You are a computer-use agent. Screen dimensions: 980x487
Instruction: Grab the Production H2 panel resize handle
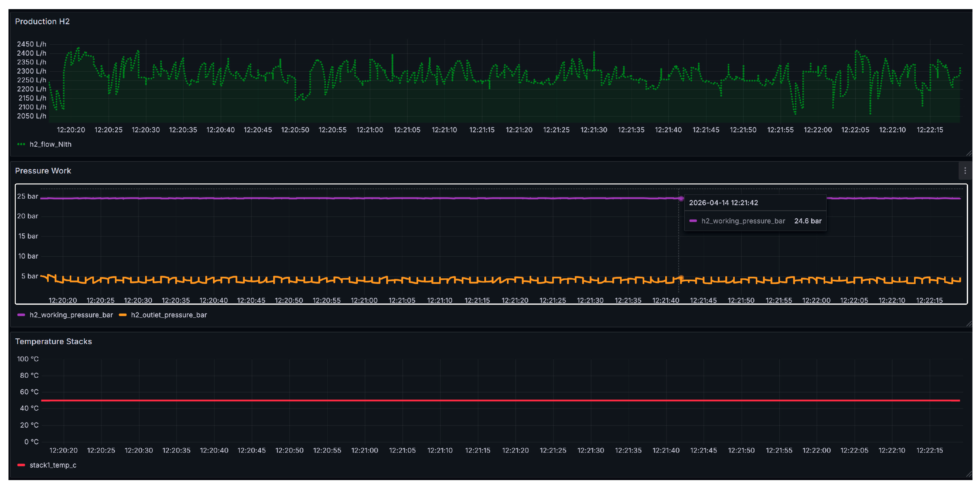[969, 153]
